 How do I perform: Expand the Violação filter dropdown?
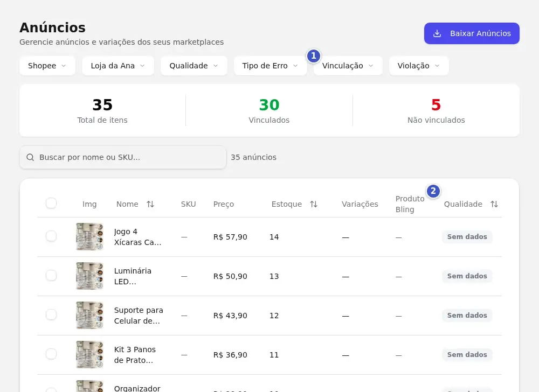click(x=419, y=66)
